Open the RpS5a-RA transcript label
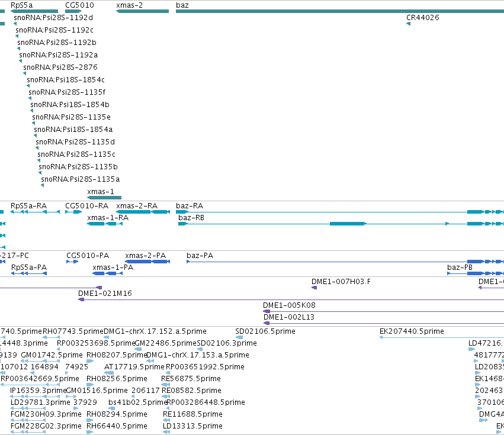The height and width of the screenshot is (435, 504). pyautogui.click(x=28, y=206)
